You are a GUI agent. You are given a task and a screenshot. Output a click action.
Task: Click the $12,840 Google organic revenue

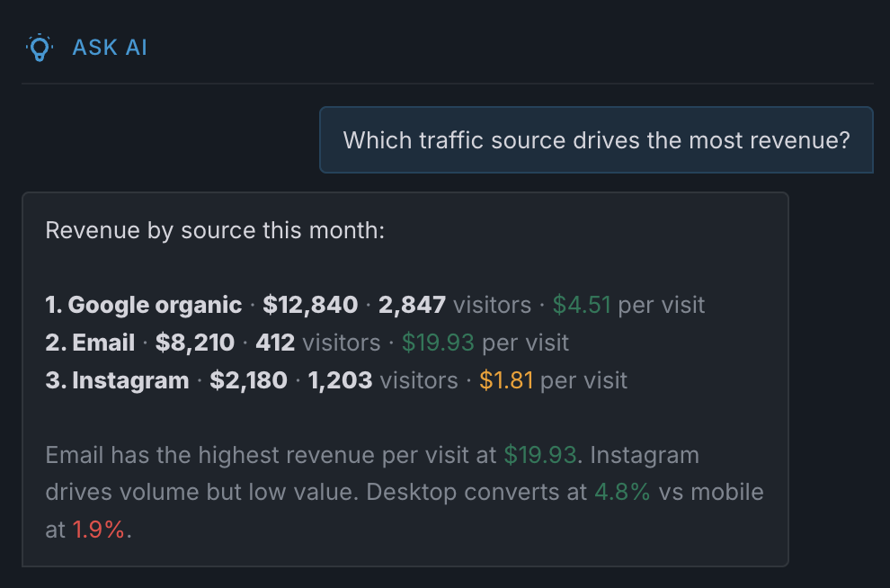(310, 305)
